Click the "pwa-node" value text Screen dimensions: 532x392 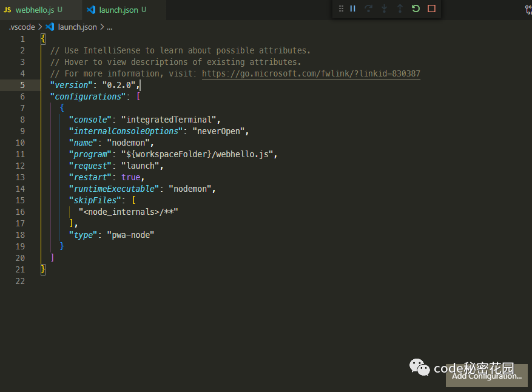(x=130, y=235)
